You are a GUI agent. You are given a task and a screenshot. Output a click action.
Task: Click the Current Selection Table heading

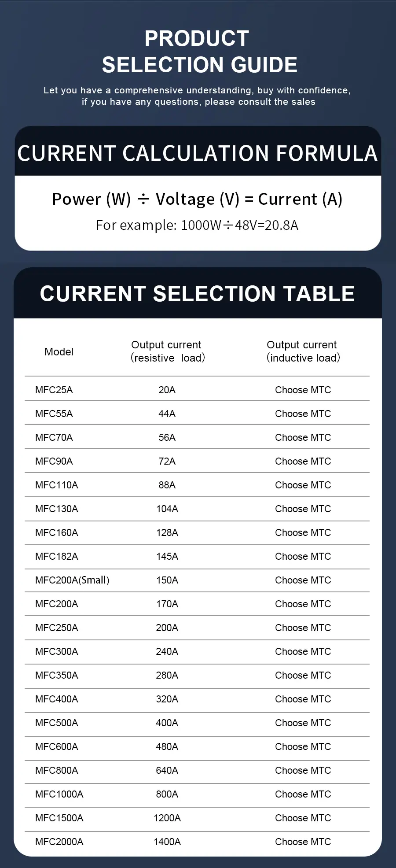point(197,294)
